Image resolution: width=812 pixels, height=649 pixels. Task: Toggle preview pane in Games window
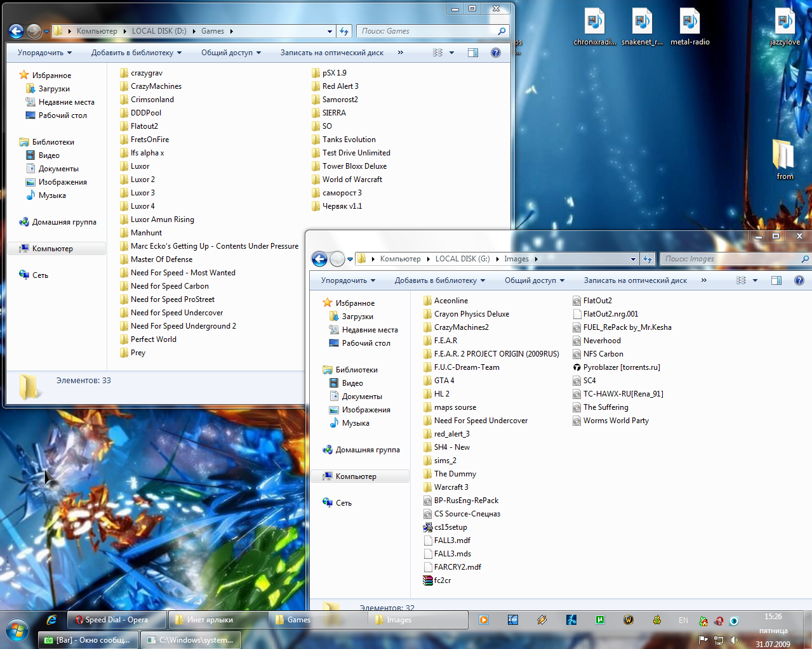tap(473, 53)
